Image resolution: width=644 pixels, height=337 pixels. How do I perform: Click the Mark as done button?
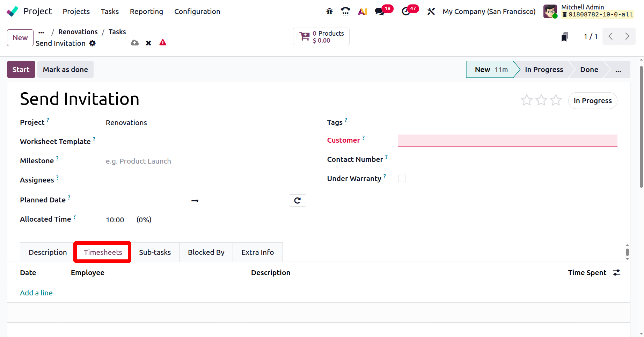[x=65, y=70]
